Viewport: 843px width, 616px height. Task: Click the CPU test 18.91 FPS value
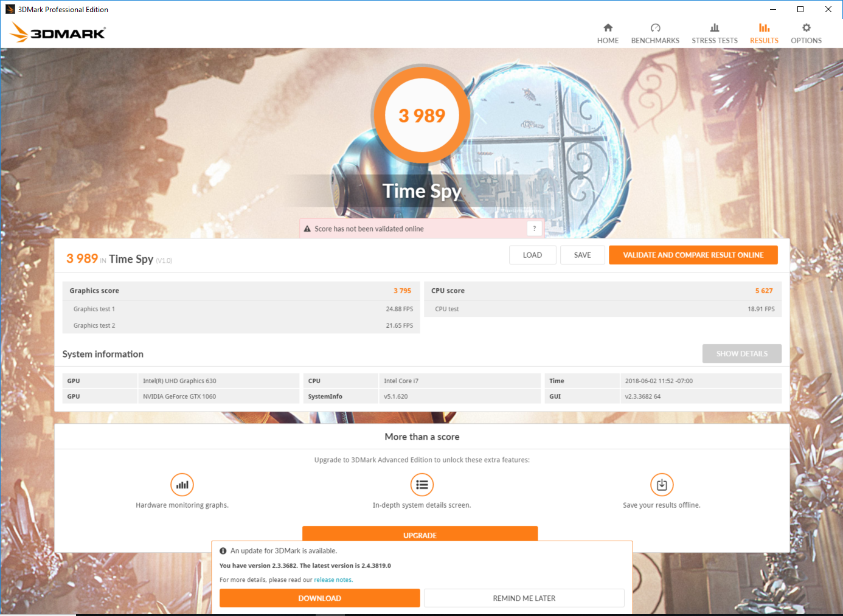pyautogui.click(x=761, y=309)
